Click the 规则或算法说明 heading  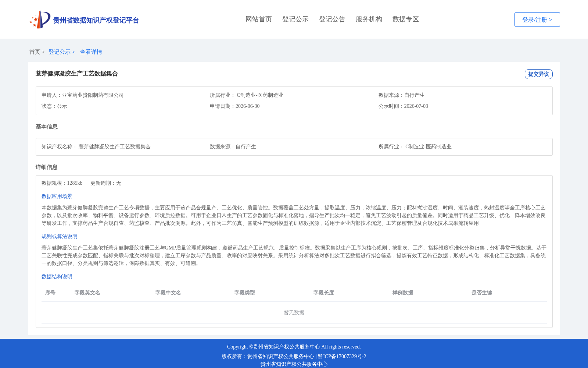[60, 236]
